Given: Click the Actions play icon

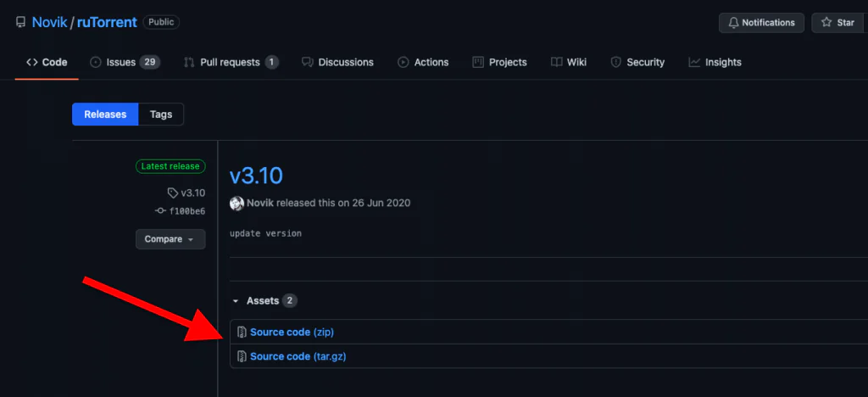Looking at the screenshot, I should [403, 62].
